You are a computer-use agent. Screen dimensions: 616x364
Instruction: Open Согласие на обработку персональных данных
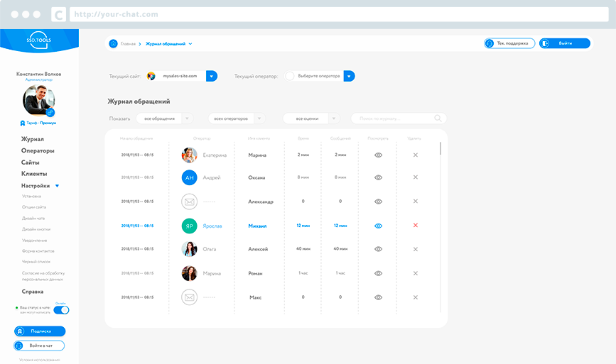pos(43,276)
